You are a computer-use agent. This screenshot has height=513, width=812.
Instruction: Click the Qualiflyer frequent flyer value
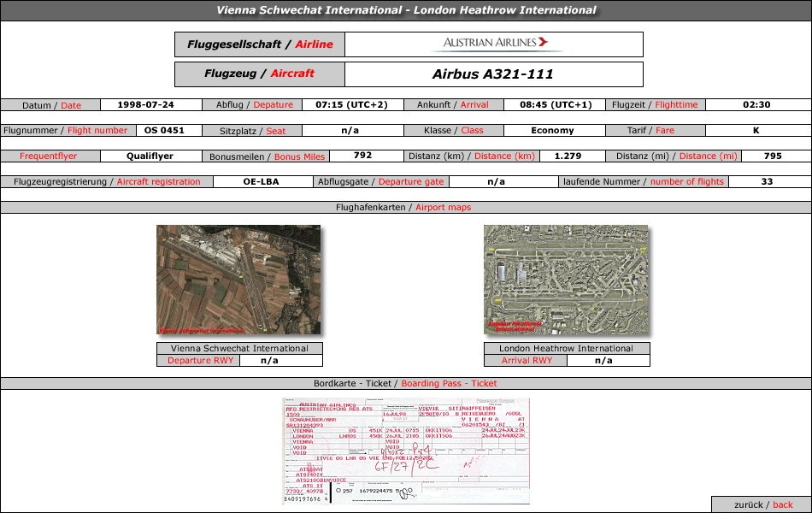(150, 156)
